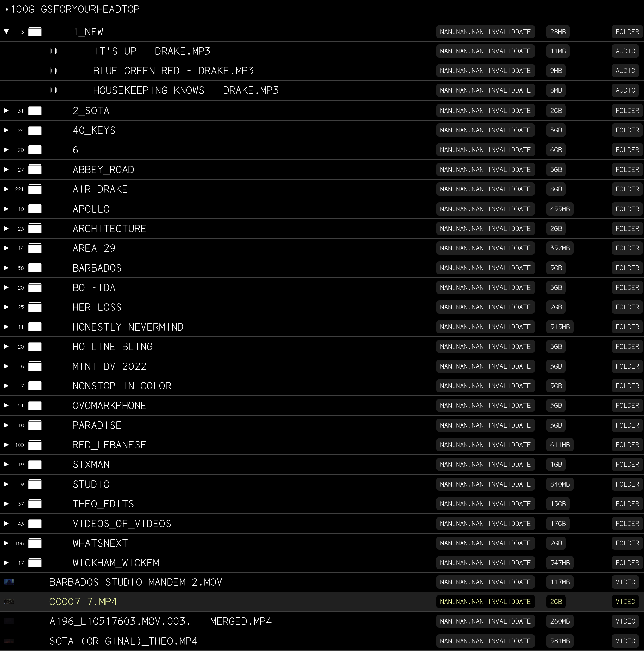This screenshot has height=651, width=644.
Task: Expand the HER LOSS folder arrow
Action: 6,307
